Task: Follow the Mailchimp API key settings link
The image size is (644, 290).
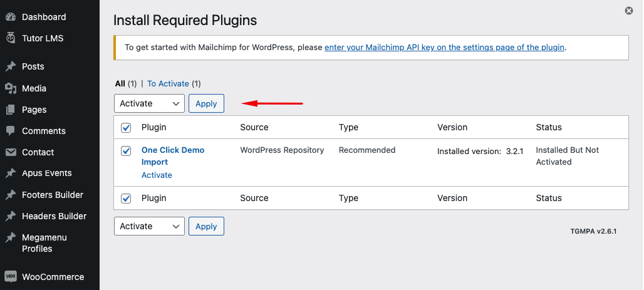Action: tap(444, 47)
